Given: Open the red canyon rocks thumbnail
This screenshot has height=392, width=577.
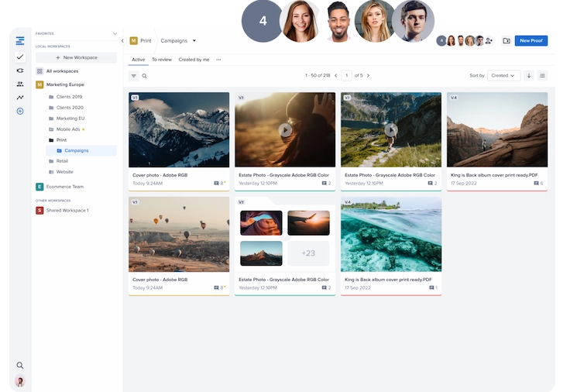Looking at the screenshot, I should click(x=497, y=129).
